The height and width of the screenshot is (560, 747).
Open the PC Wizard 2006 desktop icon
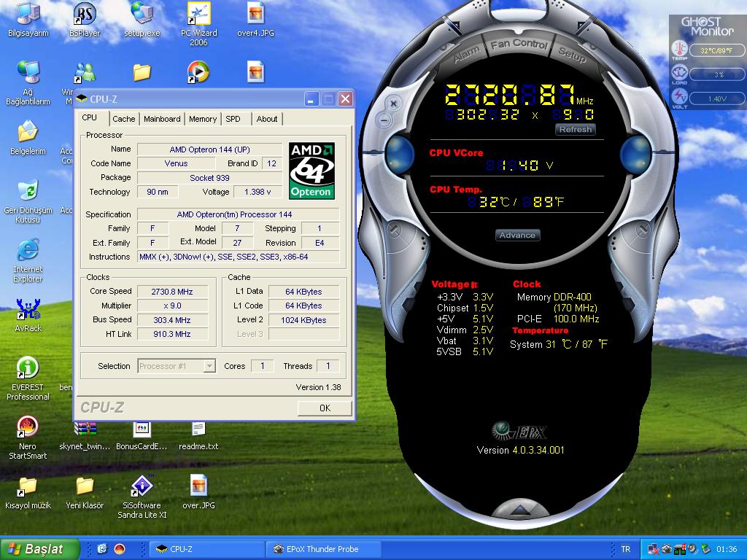coord(199,14)
